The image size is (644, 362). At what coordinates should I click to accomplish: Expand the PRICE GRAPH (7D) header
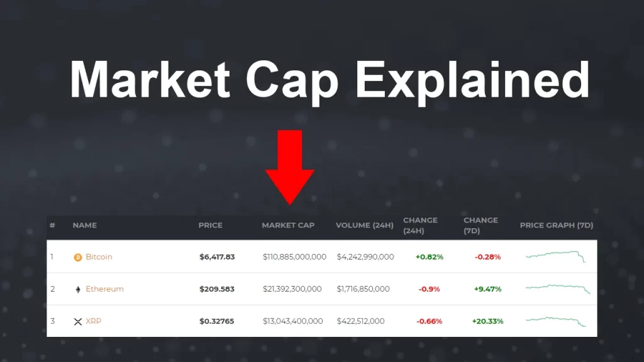point(556,225)
